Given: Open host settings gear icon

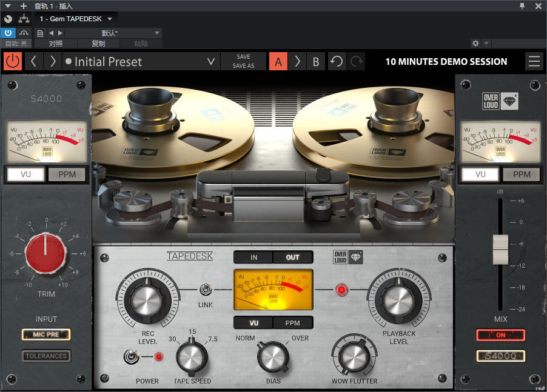Looking at the screenshot, I should pos(475,43).
